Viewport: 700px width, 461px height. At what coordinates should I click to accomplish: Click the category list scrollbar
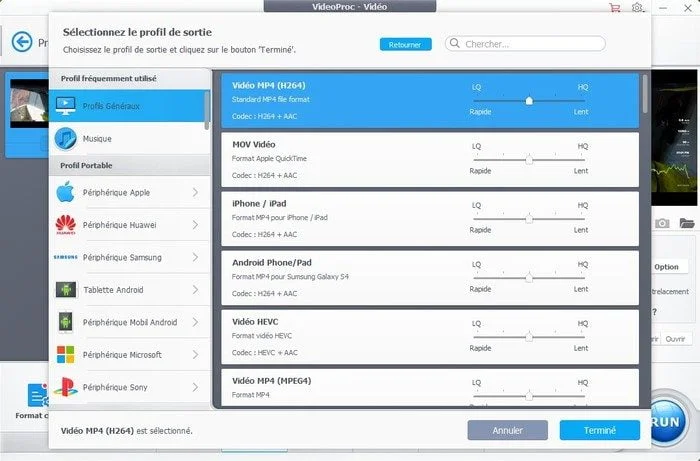(x=207, y=110)
